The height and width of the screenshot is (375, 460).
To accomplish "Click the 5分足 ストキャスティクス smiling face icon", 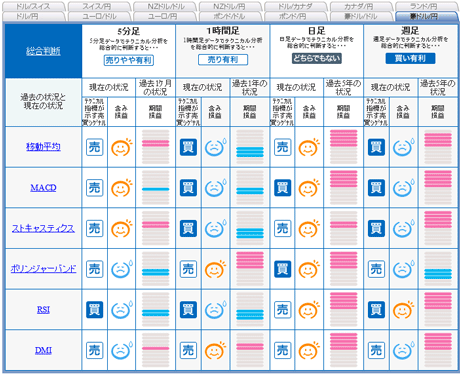I will click(121, 229).
